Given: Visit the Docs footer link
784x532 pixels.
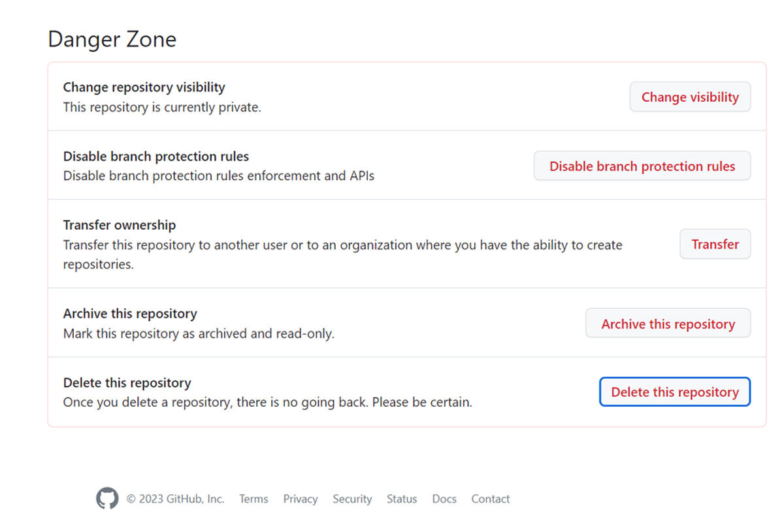Looking at the screenshot, I should point(444,499).
